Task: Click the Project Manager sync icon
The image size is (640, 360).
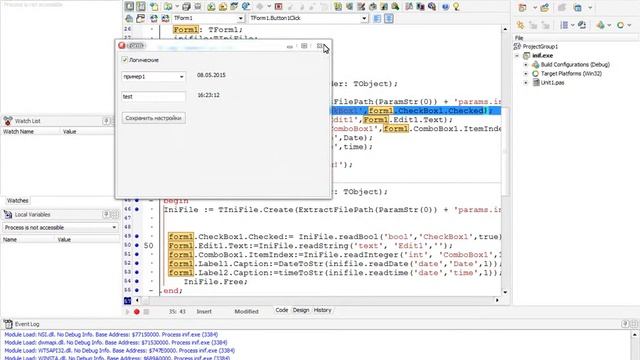Action: 582,25
